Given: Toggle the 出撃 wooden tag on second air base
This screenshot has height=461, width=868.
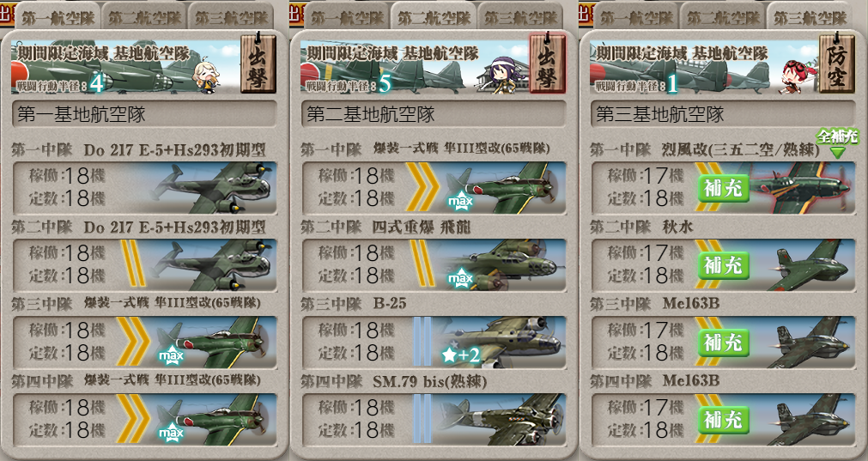Looking at the screenshot, I should point(548,63).
